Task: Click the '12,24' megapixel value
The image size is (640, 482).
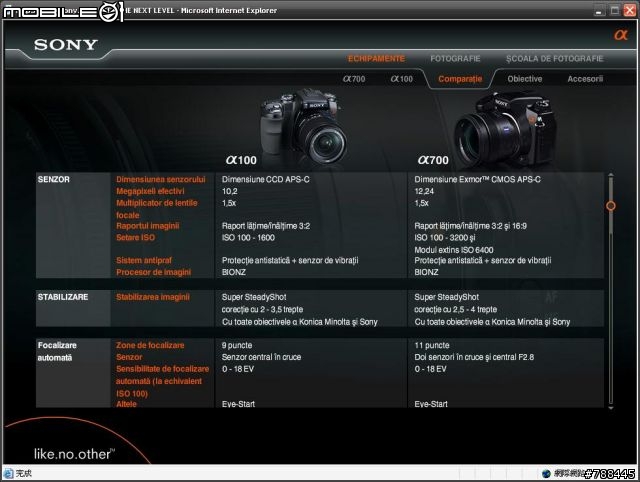Action: [x=424, y=191]
